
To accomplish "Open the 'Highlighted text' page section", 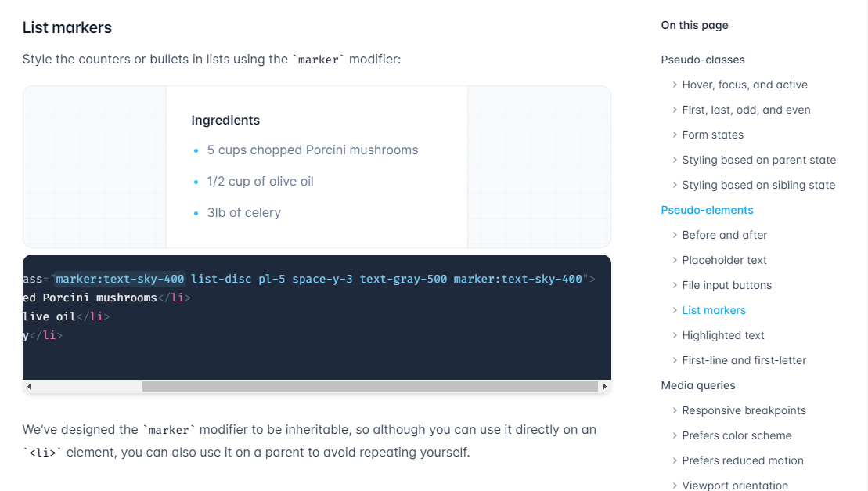I will click(722, 334).
